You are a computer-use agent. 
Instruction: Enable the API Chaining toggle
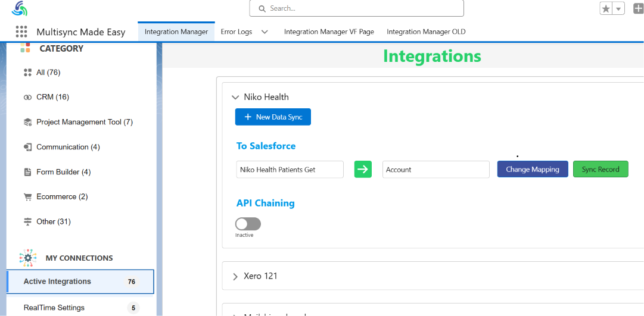pos(248,224)
